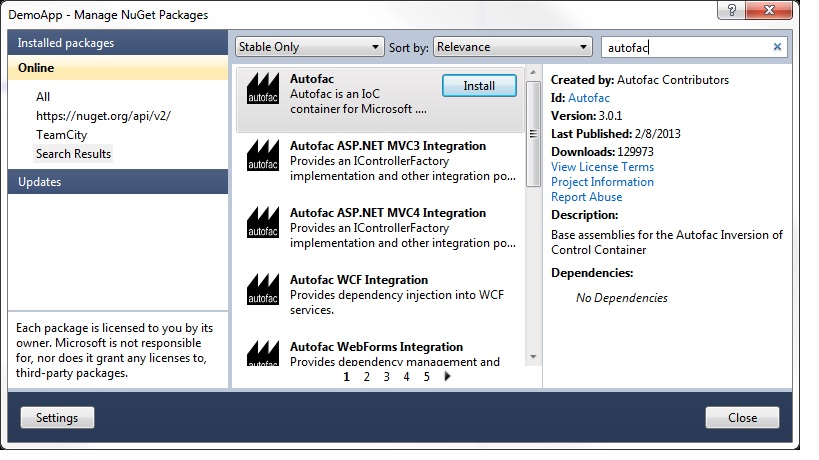The height and width of the screenshot is (460, 819).
Task: Click the Autofac WCF Integration icon
Action: pyautogui.click(x=262, y=289)
